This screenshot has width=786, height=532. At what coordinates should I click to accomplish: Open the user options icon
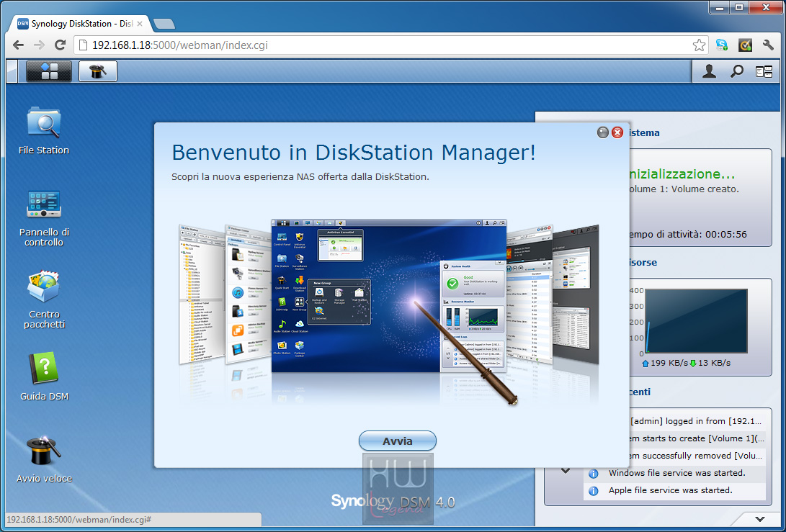tap(709, 71)
